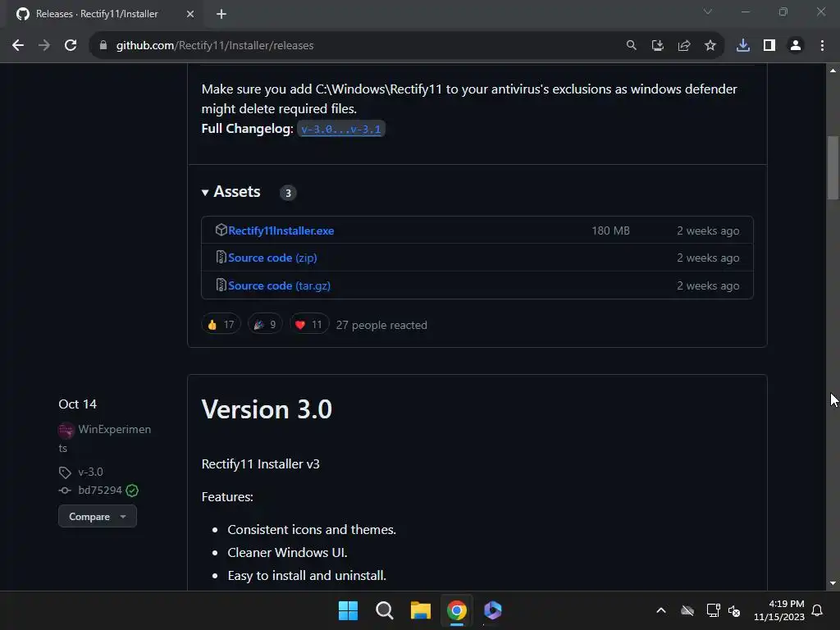The width and height of the screenshot is (840, 630).
Task: Click the thumbs up reaction with 17
Action: click(221, 325)
